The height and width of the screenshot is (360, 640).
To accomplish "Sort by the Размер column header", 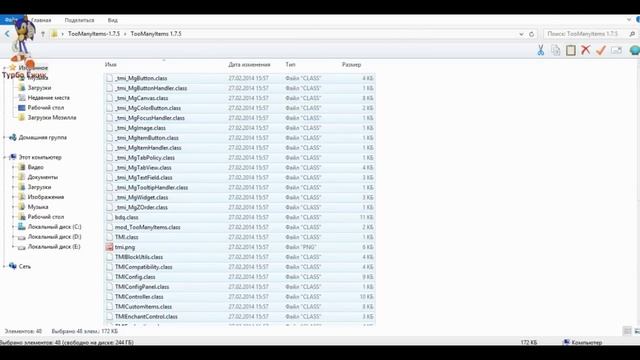I will coord(351,64).
